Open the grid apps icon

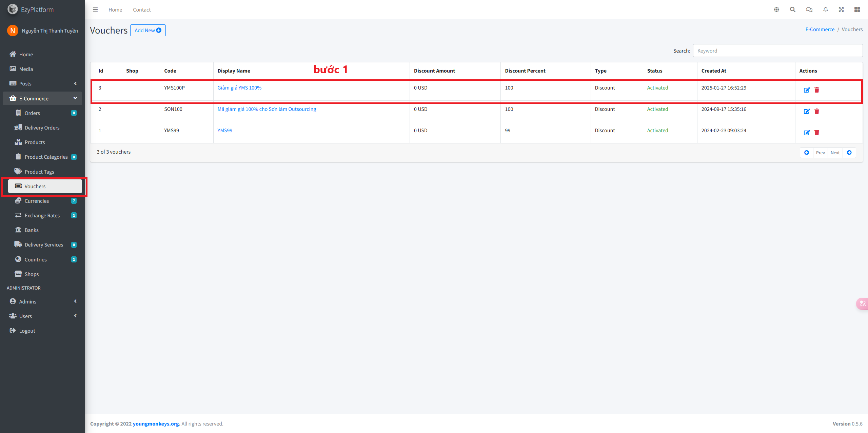pos(857,9)
